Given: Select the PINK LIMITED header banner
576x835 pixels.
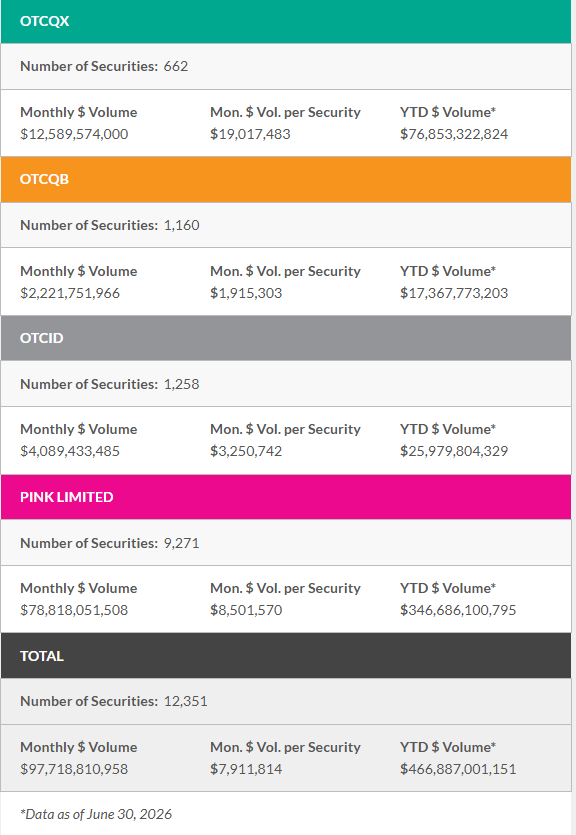Looking at the screenshot, I should point(286,497).
